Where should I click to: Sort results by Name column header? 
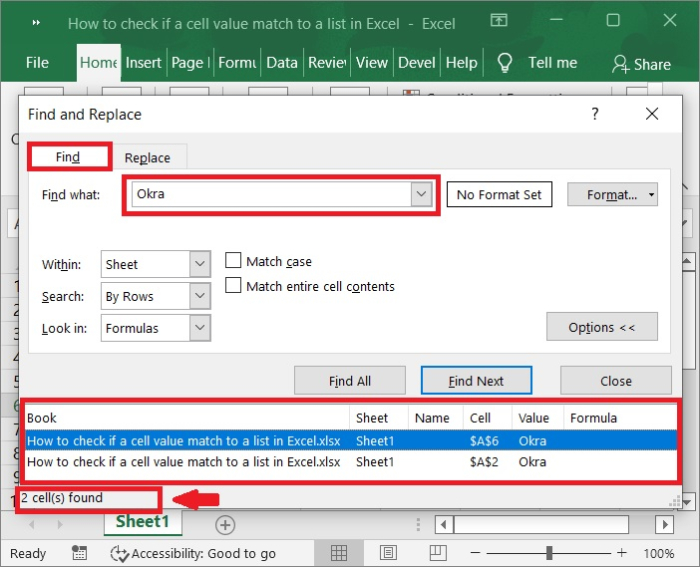pos(436,418)
